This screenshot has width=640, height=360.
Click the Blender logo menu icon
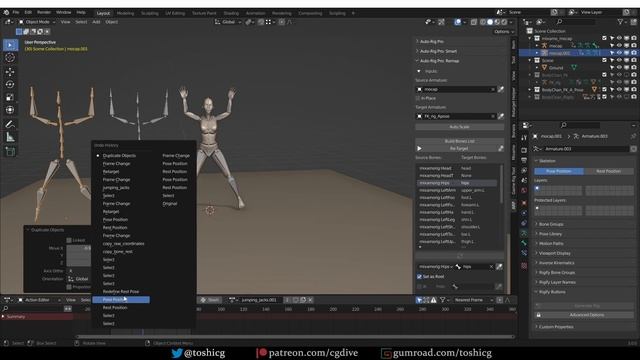point(6,13)
